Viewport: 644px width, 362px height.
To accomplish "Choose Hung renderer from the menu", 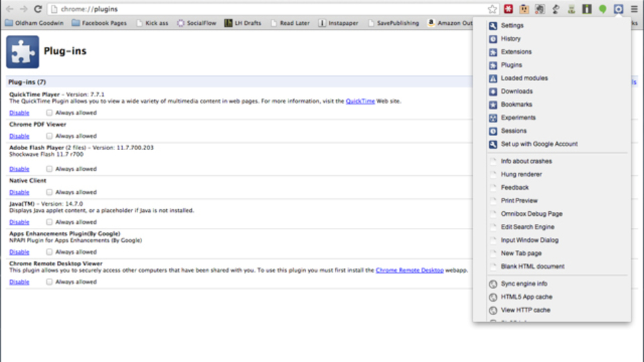I will [521, 174].
